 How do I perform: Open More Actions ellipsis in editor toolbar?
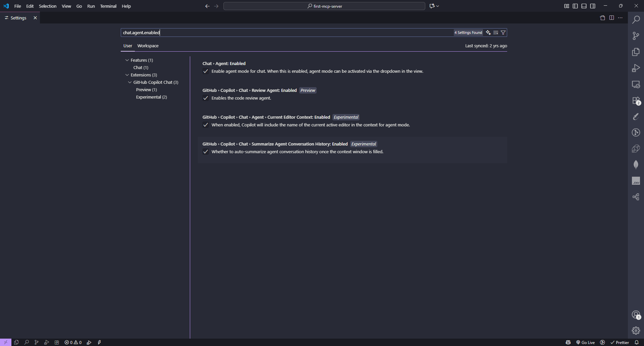click(x=620, y=18)
